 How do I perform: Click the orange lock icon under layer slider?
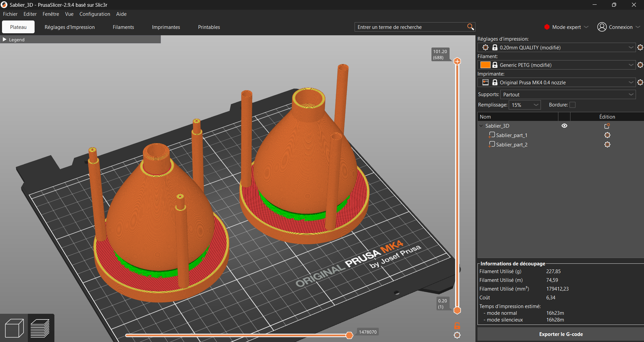[x=457, y=326]
